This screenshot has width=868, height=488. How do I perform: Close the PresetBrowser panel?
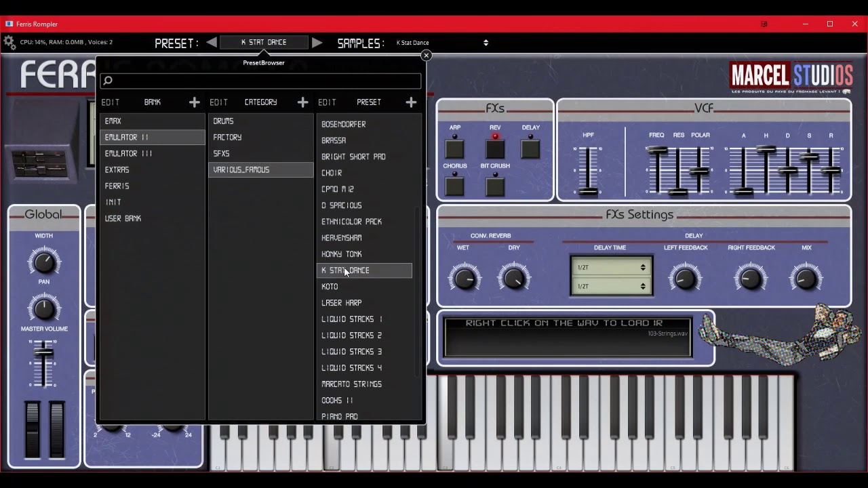(x=426, y=56)
